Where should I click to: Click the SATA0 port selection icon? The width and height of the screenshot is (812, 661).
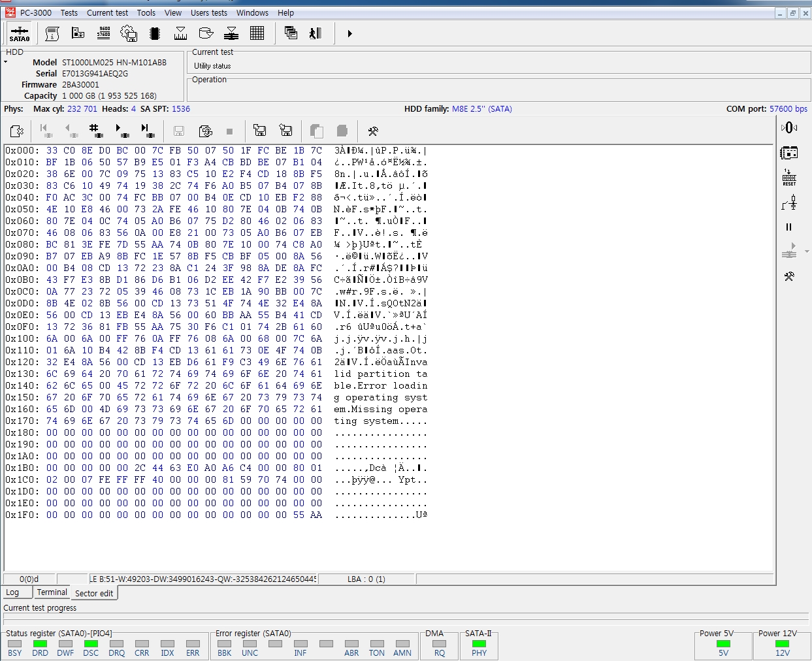pyautogui.click(x=20, y=33)
